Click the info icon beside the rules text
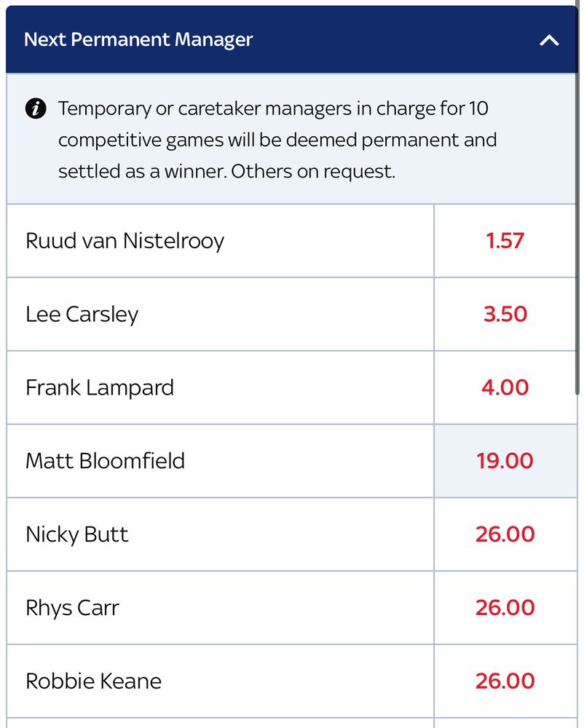The width and height of the screenshot is (584, 728). 36,109
